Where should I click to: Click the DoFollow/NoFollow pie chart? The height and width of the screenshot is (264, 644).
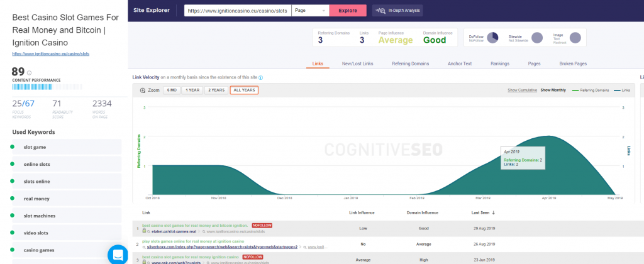point(492,38)
